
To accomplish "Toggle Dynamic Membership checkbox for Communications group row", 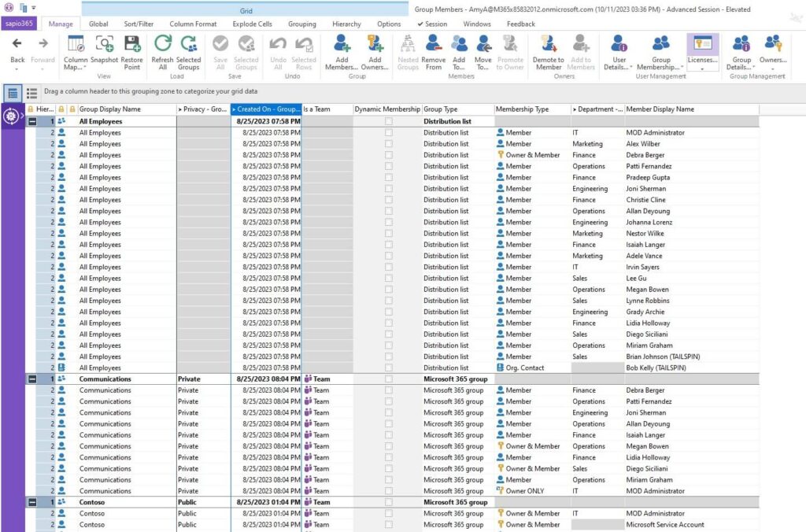I will tap(389, 379).
